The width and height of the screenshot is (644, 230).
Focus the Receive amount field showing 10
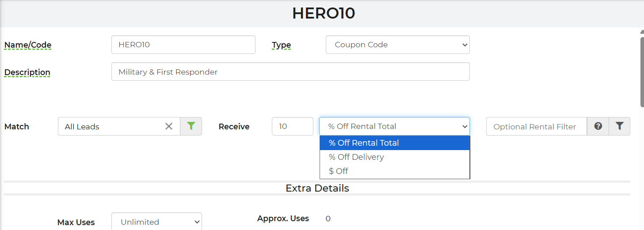[x=292, y=126]
